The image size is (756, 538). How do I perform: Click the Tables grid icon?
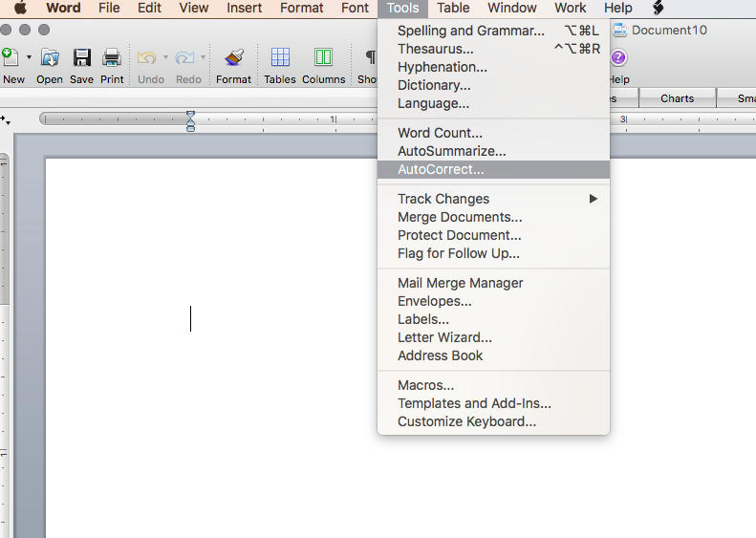pos(280,57)
